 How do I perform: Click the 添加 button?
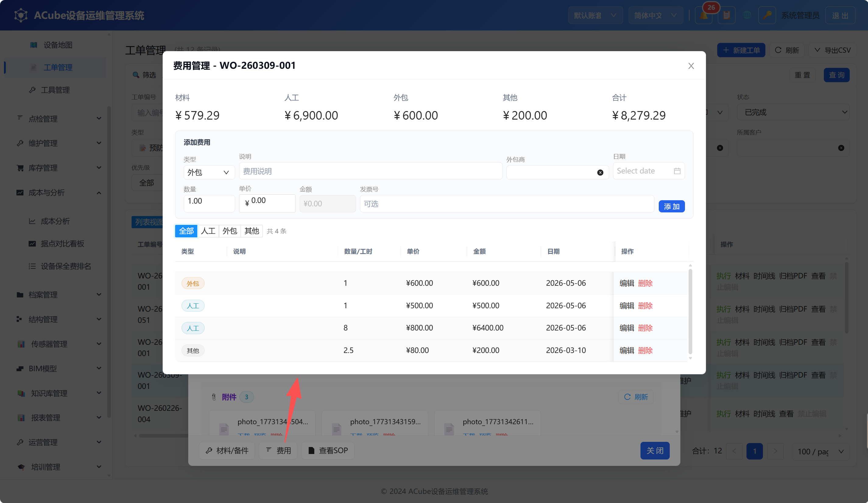click(x=671, y=206)
